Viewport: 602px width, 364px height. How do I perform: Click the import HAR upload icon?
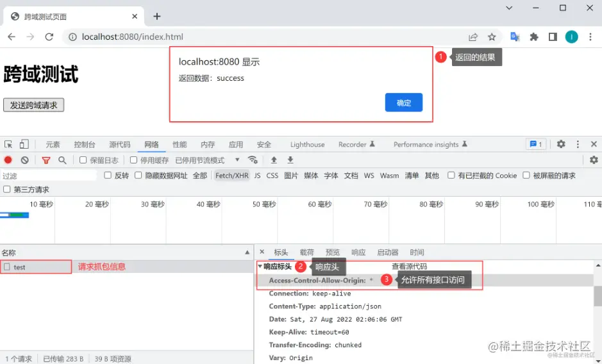pos(274,160)
